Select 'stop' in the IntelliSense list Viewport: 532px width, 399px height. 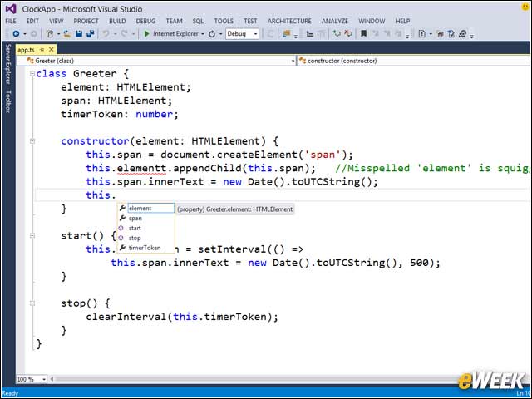(x=146, y=238)
